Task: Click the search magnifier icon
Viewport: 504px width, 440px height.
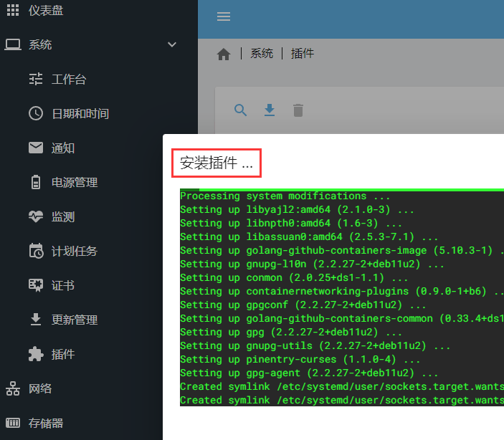Action: tap(240, 110)
